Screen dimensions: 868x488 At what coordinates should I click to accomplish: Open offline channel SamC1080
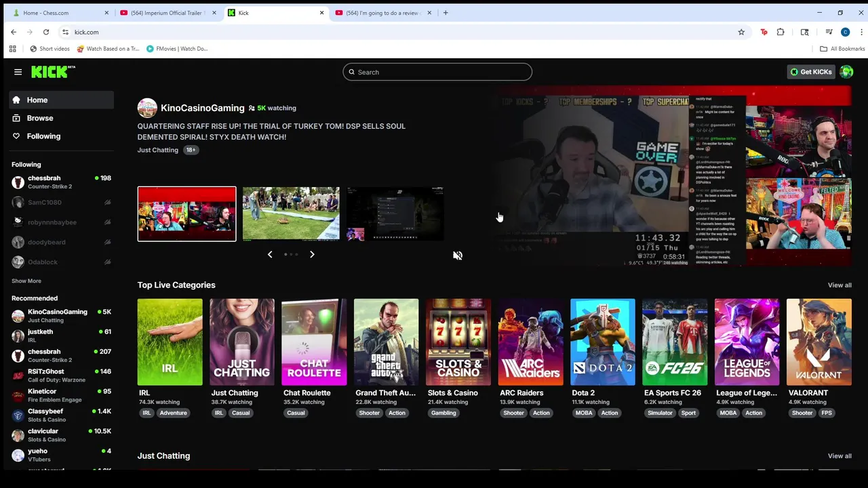62,202
